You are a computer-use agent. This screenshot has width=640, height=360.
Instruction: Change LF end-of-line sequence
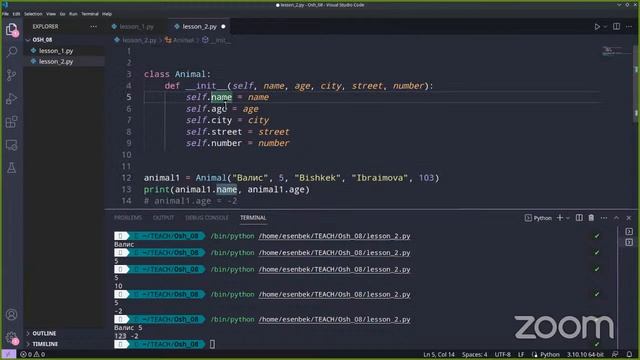point(521,354)
